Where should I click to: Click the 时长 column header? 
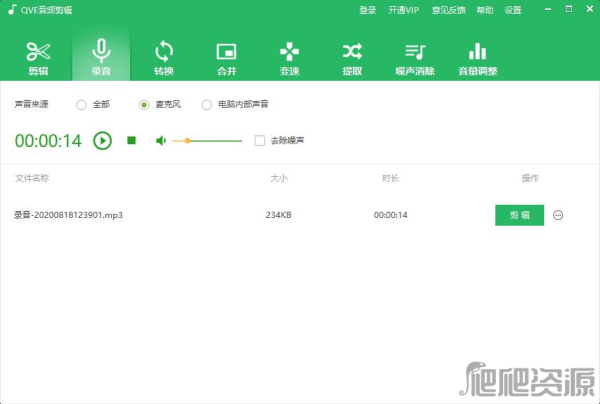[x=390, y=178]
